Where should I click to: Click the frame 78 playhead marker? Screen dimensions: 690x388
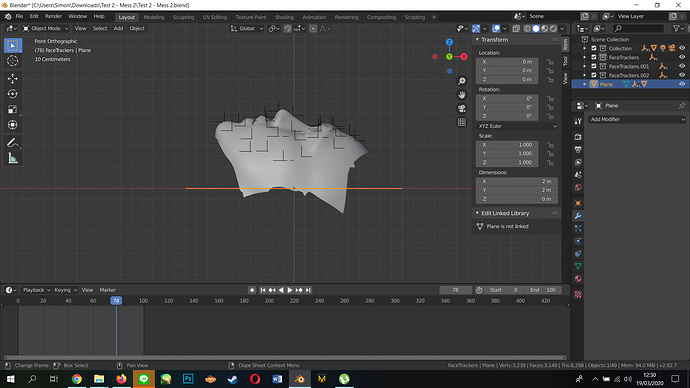click(x=116, y=301)
